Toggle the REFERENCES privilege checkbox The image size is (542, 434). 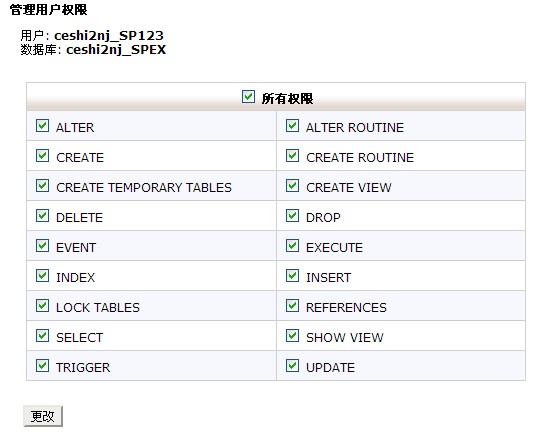pyautogui.click(x=292, y=306)
